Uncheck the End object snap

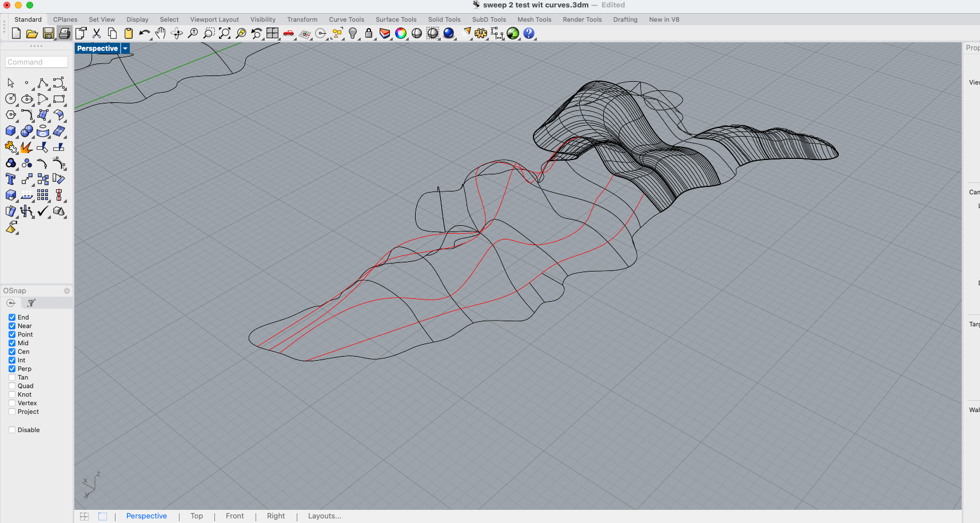pos(12,317)
